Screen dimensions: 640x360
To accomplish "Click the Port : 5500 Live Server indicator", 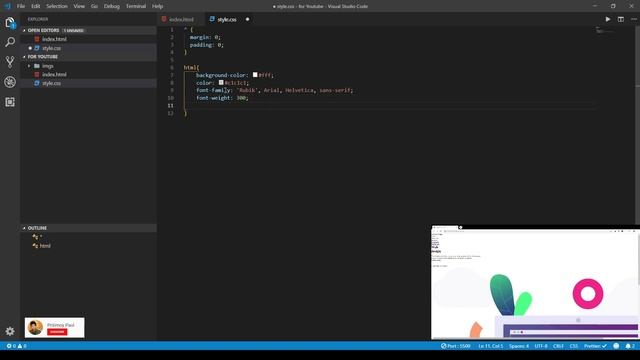I will [456, 346].
